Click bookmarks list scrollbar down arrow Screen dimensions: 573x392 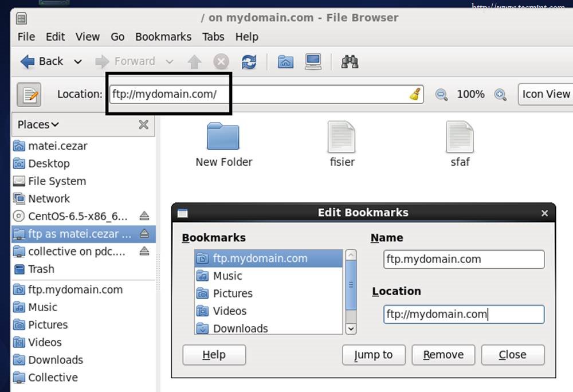click(x=351, y=329)
